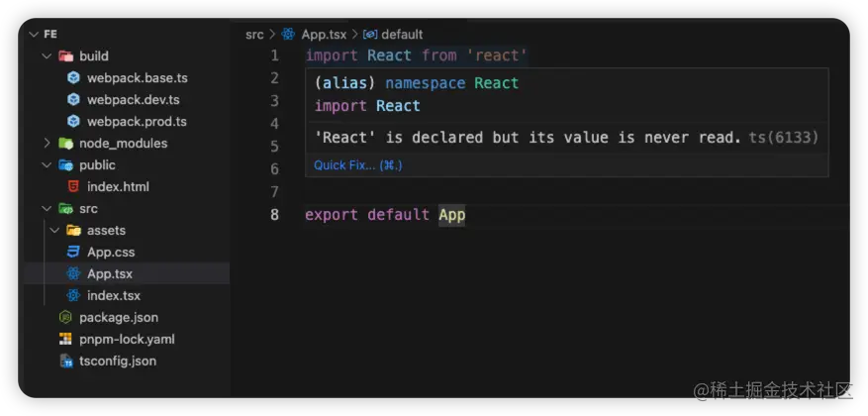The image size is (868, 416).
Task: Click the webpack.dev.ts file icon
Action: coord(73,100)
